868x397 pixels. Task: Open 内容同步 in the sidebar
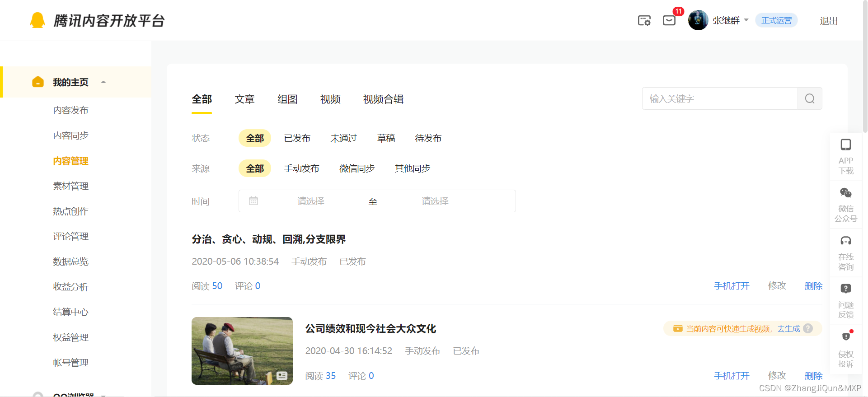70,135
